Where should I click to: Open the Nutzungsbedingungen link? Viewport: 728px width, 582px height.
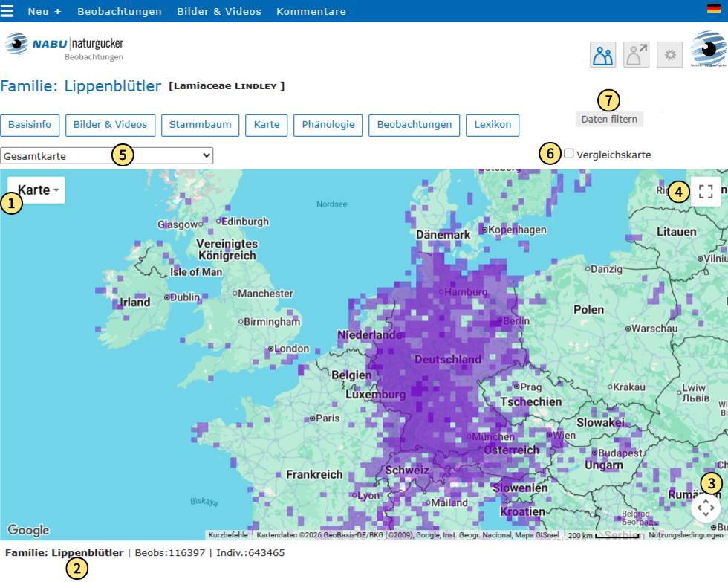686,535
